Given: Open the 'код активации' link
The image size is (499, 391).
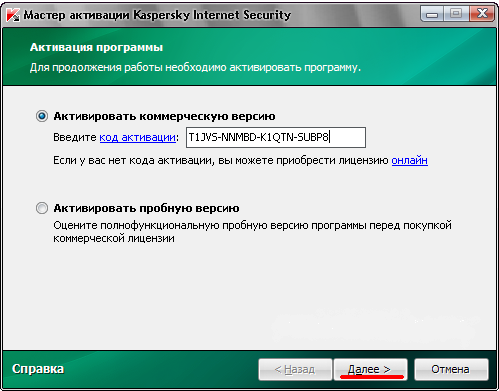Looking at the screenshot, I should coord(138,137).
